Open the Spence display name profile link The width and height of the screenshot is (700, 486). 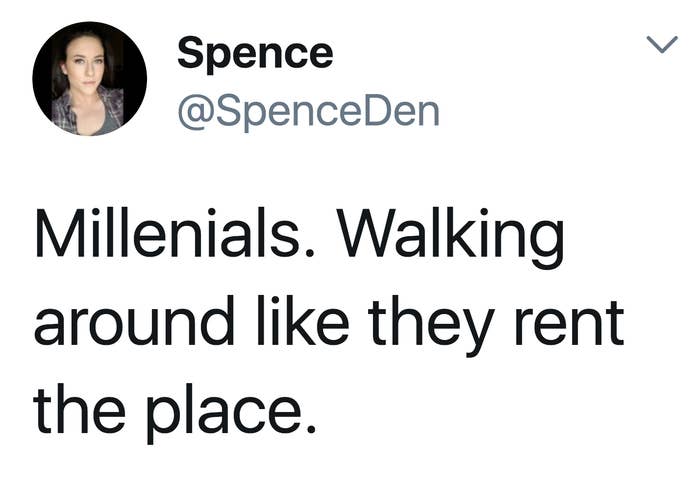point(255,54)
